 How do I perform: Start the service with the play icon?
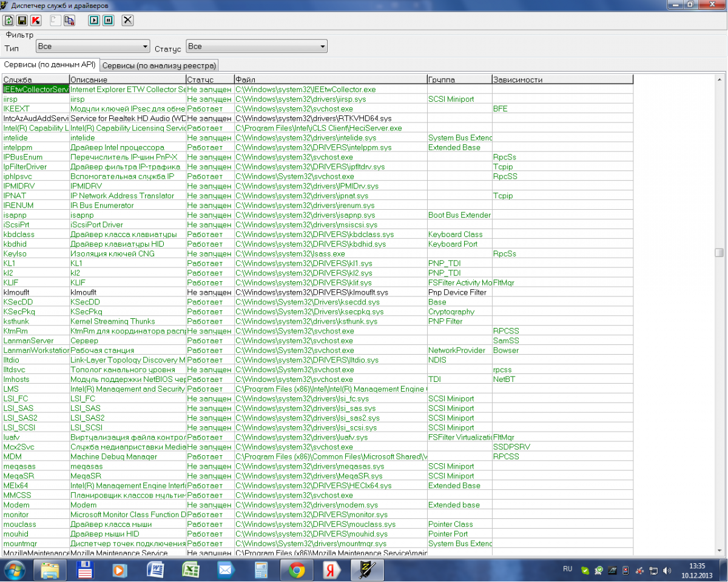(x=94, y=21)
